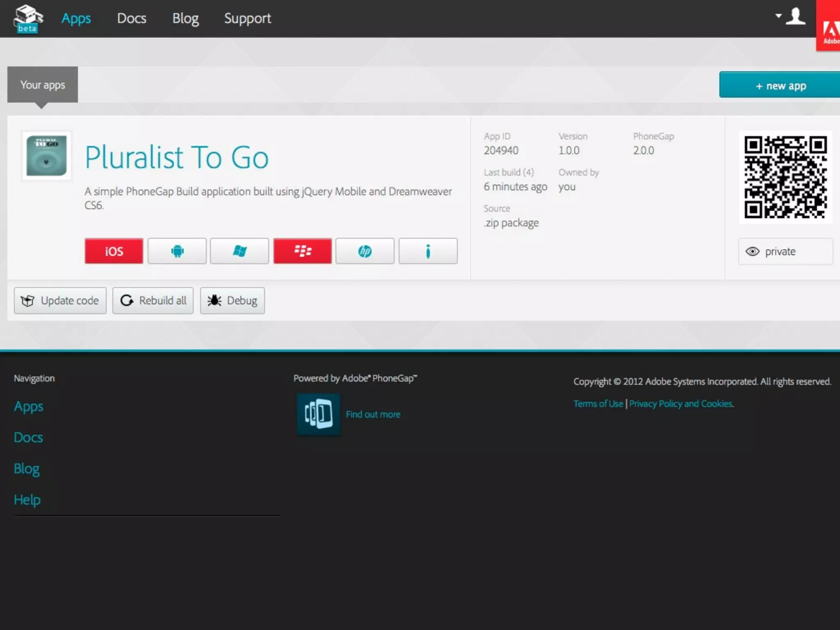840x630 pixels.
Task: Click the HP webOS platform icon
Action: pos(365,251)
